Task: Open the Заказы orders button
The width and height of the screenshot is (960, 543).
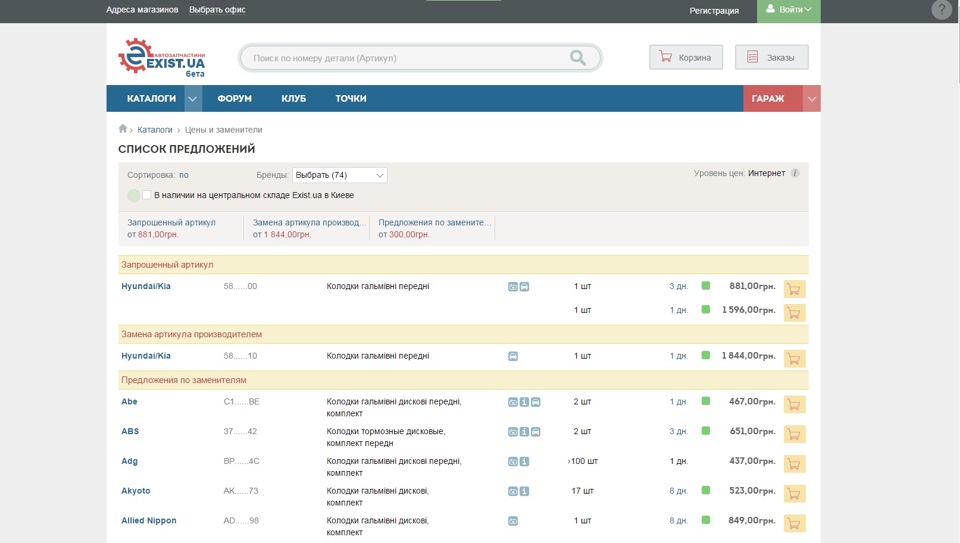Action: point(771,57)
